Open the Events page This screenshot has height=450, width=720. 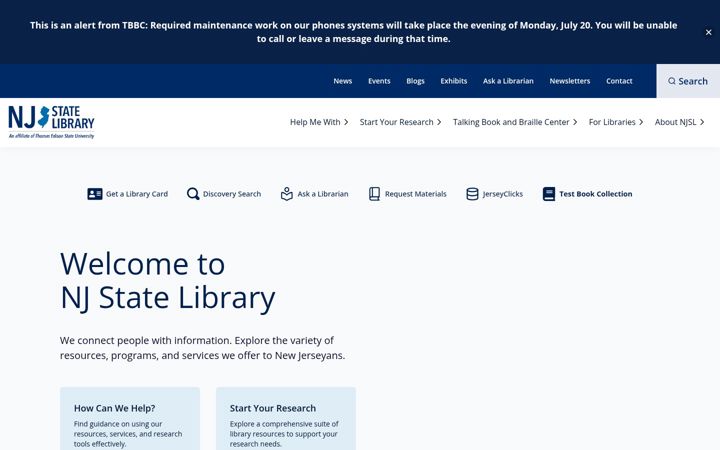click(379, 81)
